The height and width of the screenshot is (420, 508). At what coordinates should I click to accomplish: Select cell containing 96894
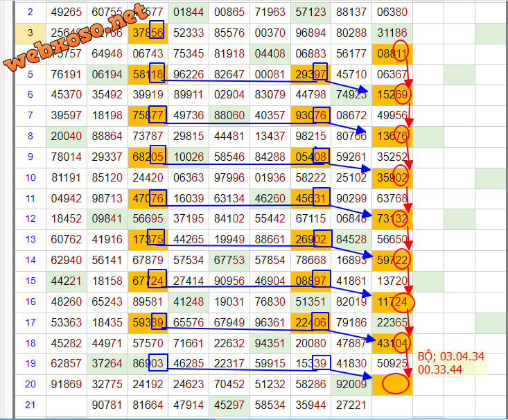(x=310, y=33)
